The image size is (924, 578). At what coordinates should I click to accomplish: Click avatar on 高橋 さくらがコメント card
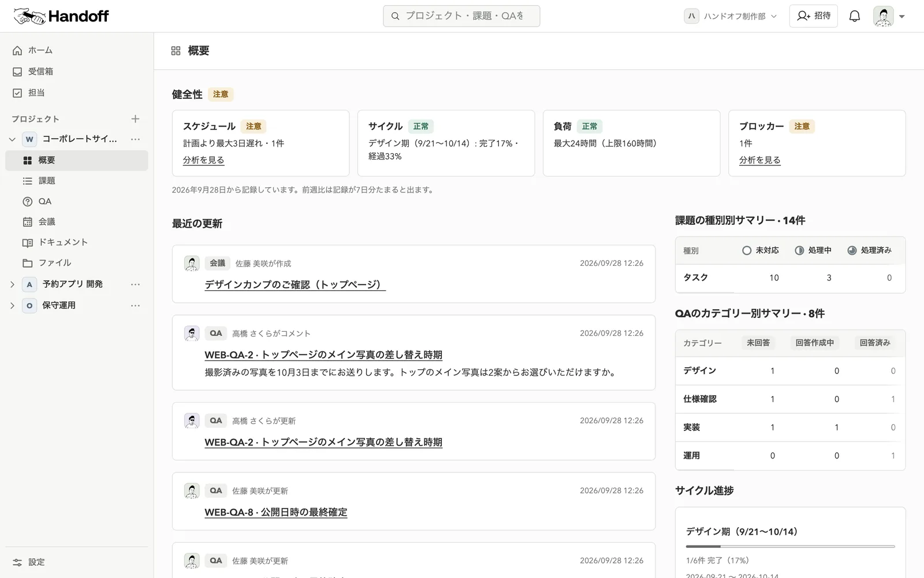pos(192,334)
